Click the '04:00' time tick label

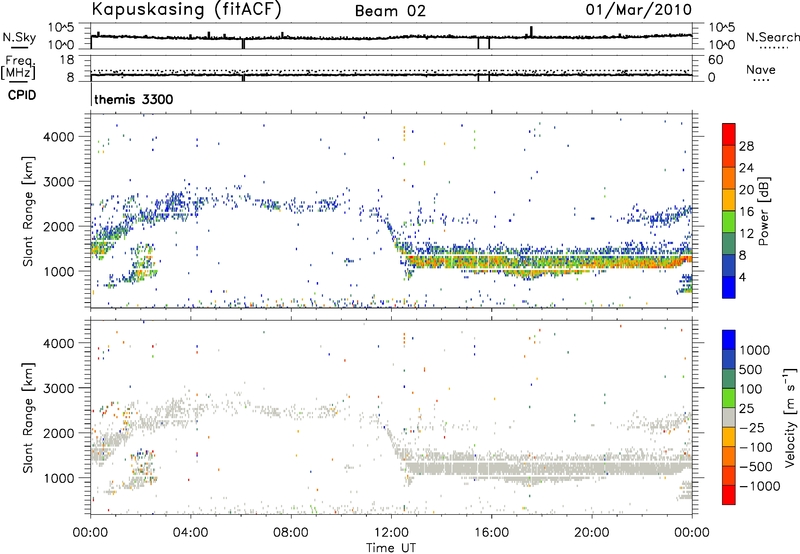191,533
